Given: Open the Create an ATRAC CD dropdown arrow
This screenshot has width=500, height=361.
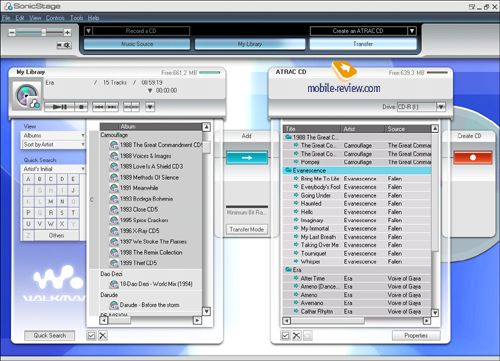Looking at the screenshot, I should coord(412,31).
